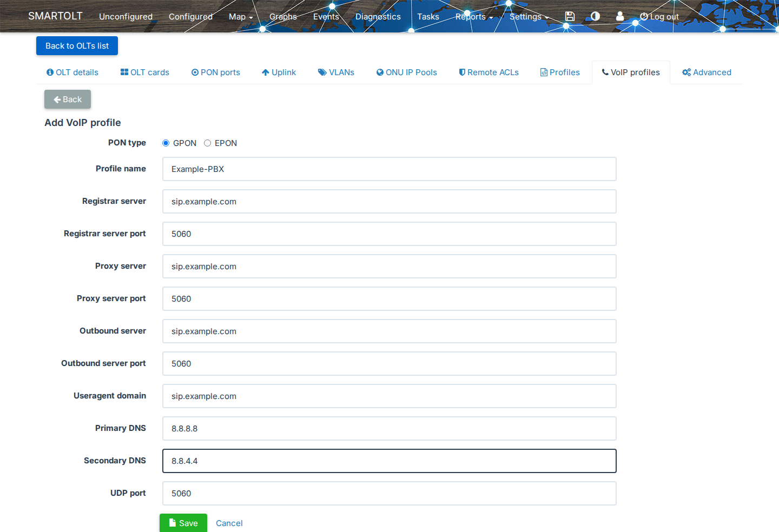Open the Events menu item
The height and width of the screenshot is (532, 779).
coord(326,17)
